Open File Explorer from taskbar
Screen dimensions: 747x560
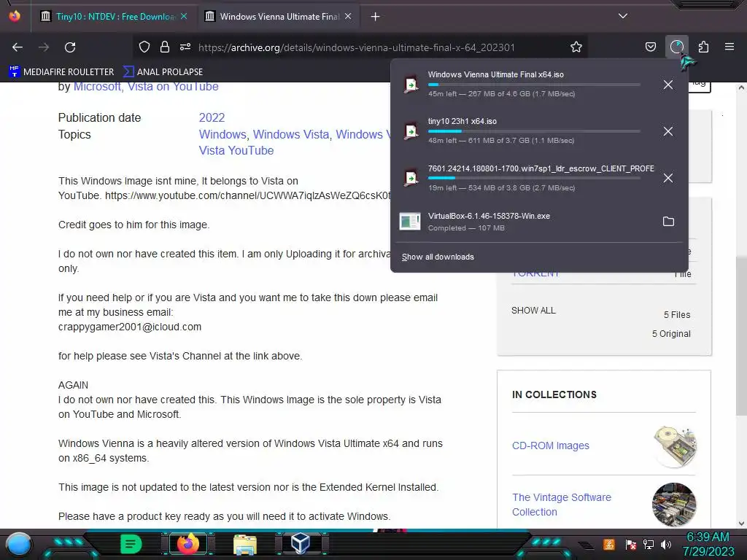tap(245, 544)
